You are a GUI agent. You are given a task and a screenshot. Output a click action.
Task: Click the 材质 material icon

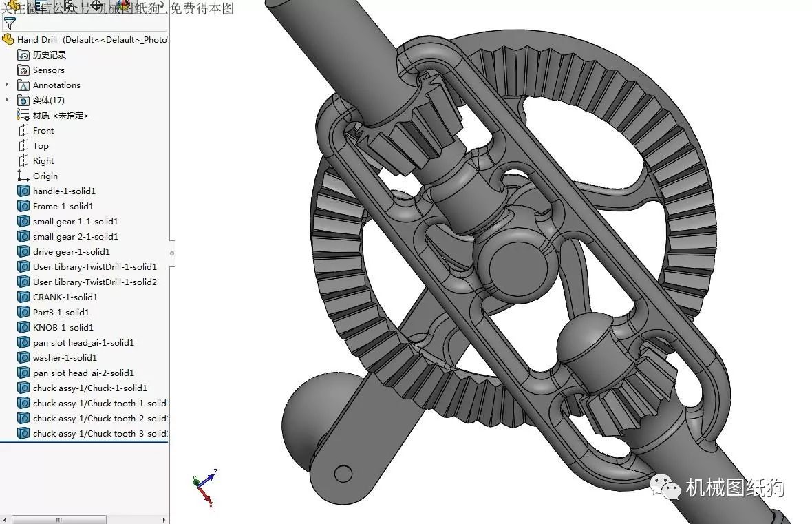click(x=23, y=115)
